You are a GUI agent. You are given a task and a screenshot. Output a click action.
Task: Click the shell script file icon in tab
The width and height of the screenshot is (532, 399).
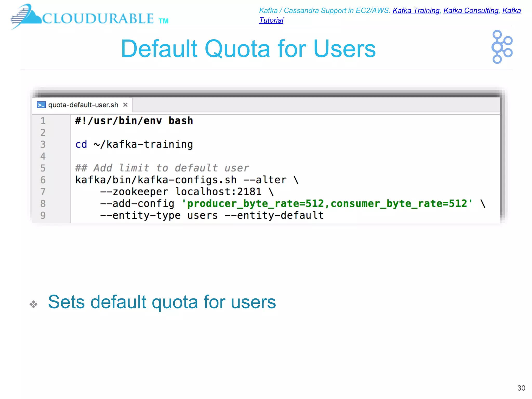[x=41, y=105]
